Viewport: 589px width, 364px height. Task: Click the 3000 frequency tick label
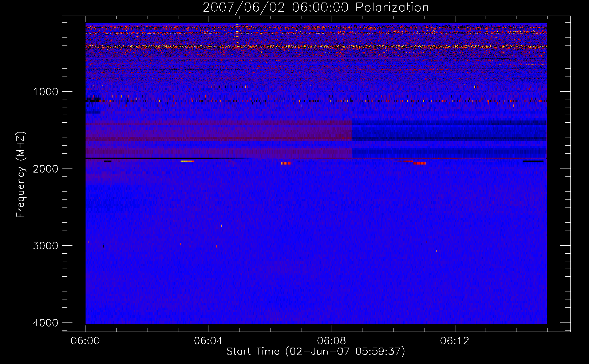46,246
